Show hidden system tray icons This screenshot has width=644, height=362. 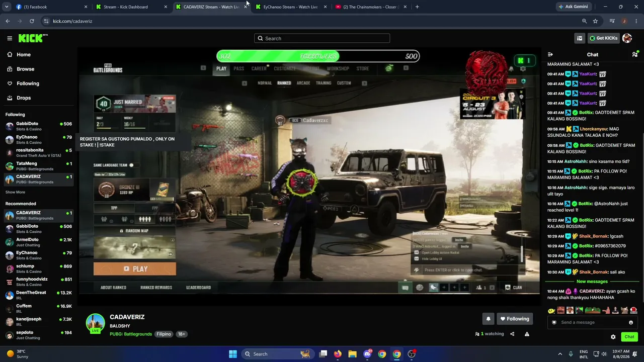(560, 354)
